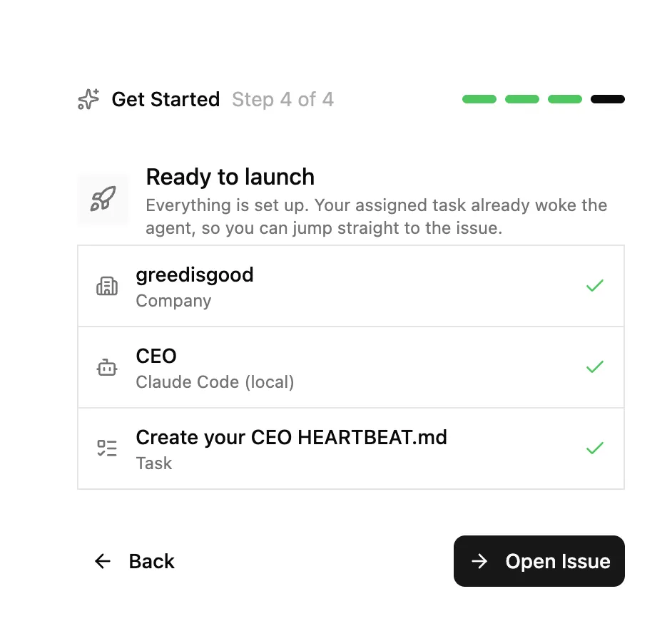The image size is (672, 626).
Task: Select the second green progress step
Action: 522,99
